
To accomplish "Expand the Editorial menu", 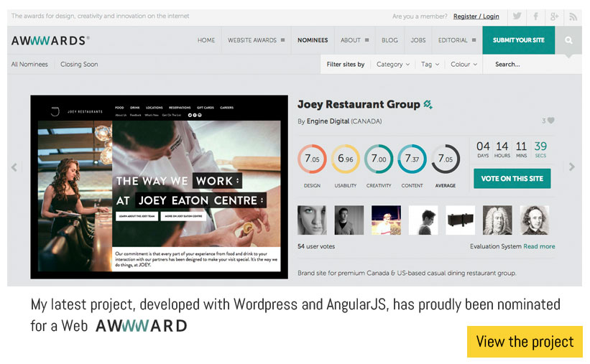I will [457, 40].
